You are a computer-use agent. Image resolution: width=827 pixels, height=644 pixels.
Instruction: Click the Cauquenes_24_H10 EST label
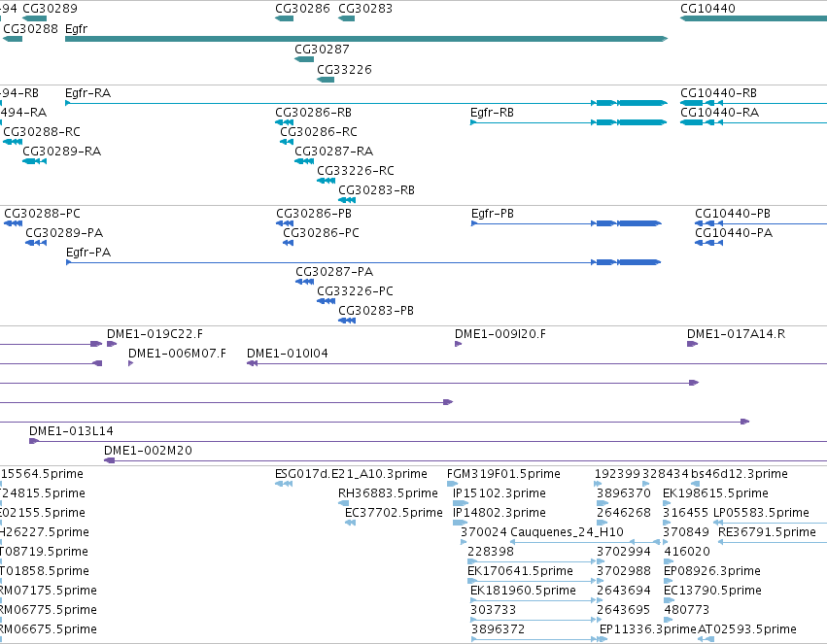(x=567, y=532)
